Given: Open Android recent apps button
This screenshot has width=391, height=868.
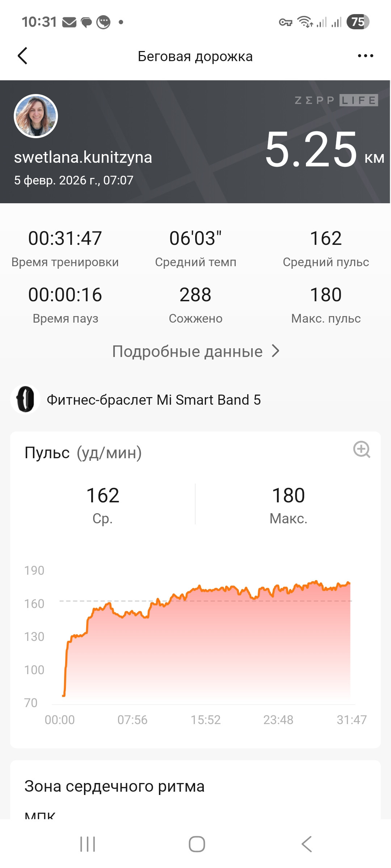Looking at the screenshot, I should click(x=88, y=844).
